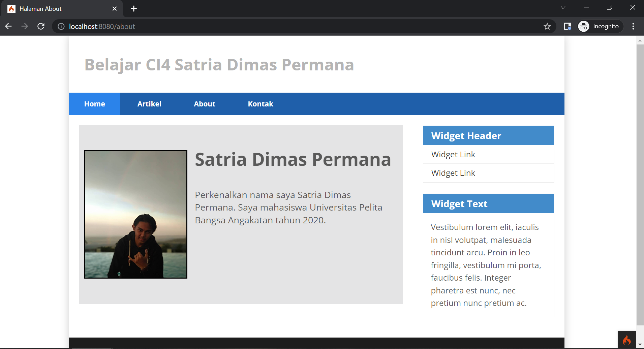Screen dimensions: 644x349
Task: Minimize the browser window
Action: [586, 7]
